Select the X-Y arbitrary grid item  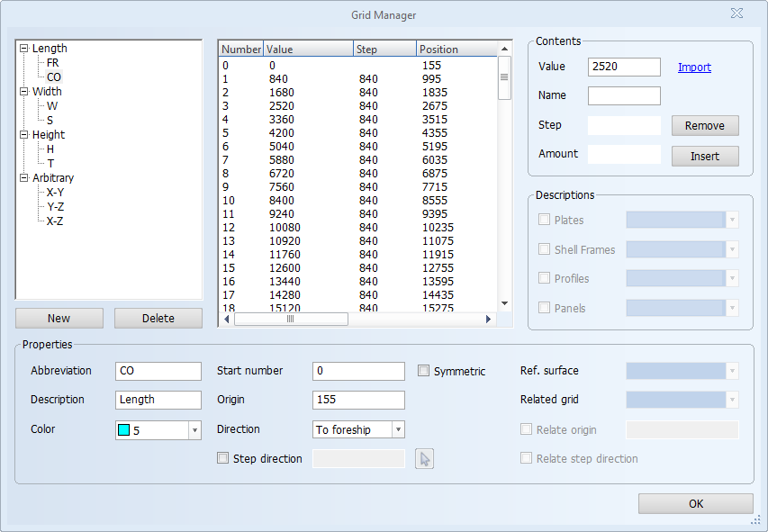[55, 193]
